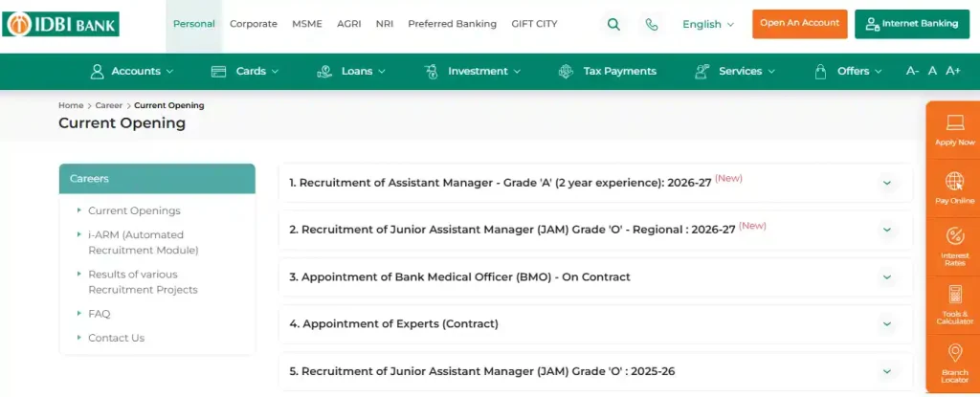The height and width of the screenshot is (397, 980).
Task: Click the Open An Account button
Action: click(x=799, y=23)
